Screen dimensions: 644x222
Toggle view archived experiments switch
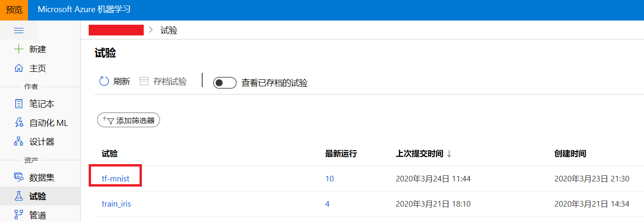[225, 83]
